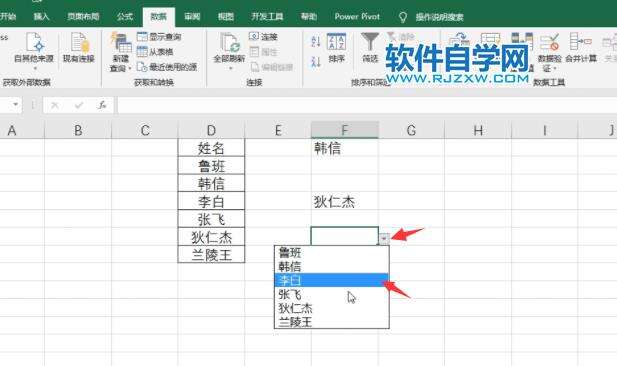Select column header B
The height and width of the screenshot is (366, 617).
[x=78, y=130]
